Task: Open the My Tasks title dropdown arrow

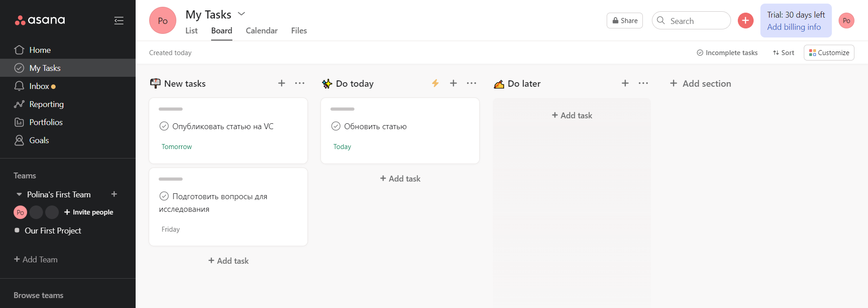Action: click(x=241, y=14)
